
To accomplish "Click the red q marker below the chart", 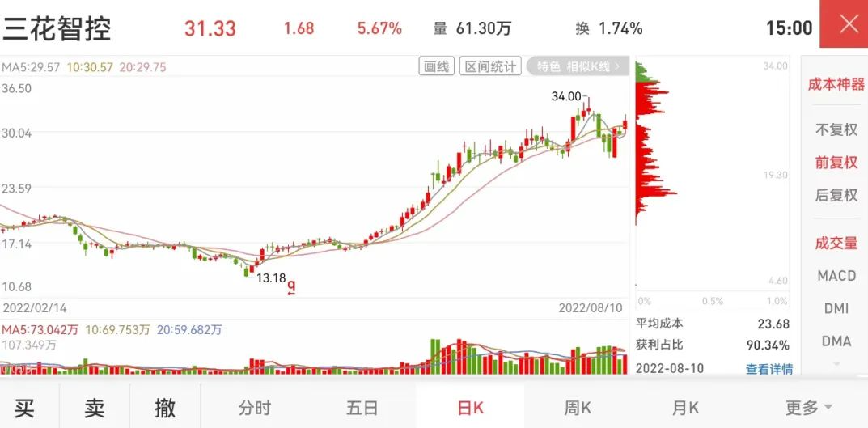I will click(292, 287).
